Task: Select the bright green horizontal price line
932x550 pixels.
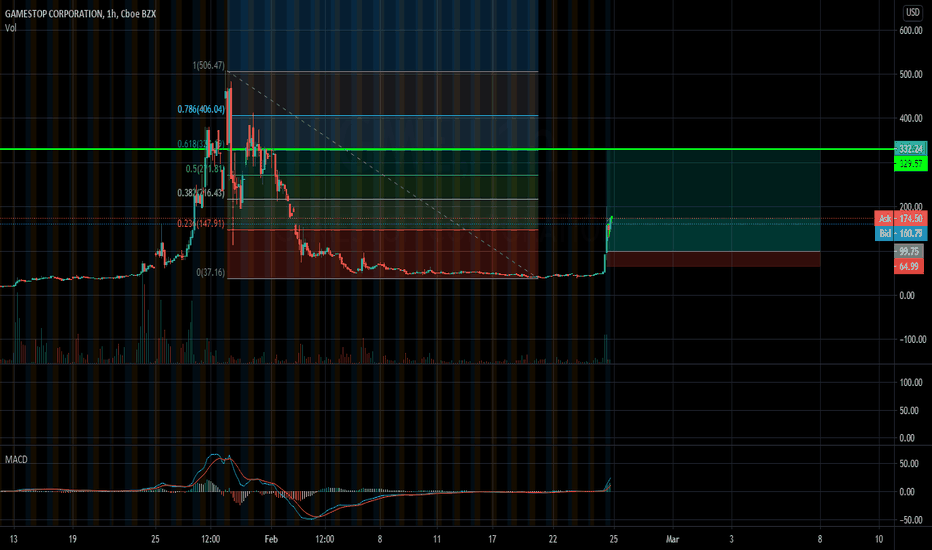Action: tap(447, 149)
